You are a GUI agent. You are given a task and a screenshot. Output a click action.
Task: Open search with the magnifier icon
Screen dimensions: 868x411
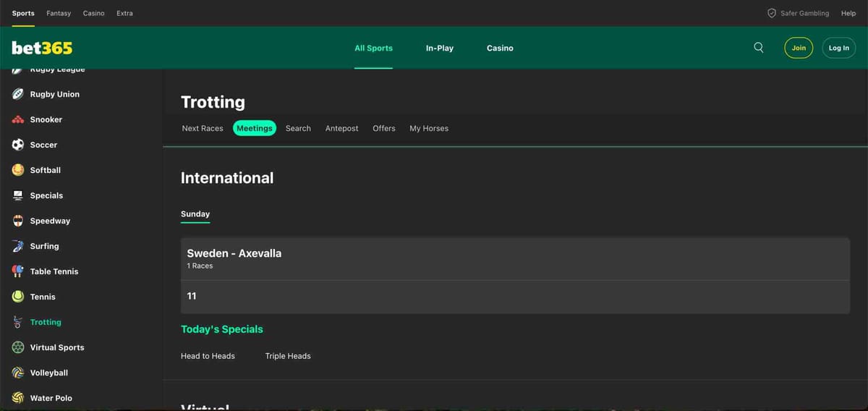point(759,48)
